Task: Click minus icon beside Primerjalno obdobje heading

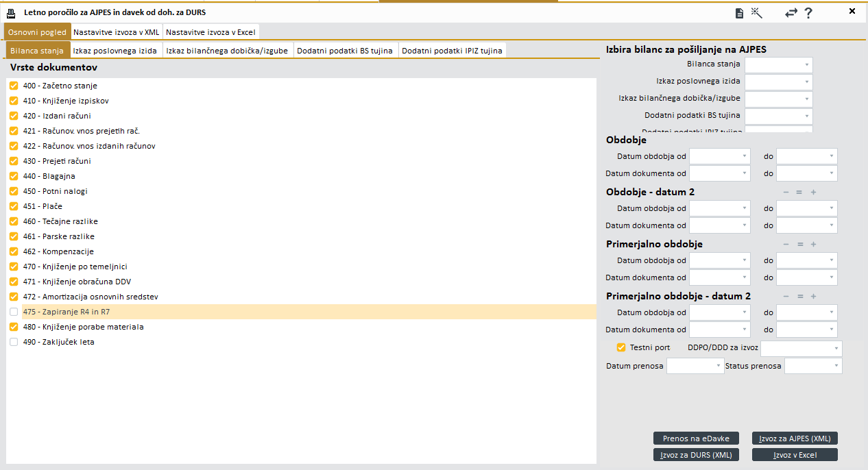Action: click(x=786, y=245)
